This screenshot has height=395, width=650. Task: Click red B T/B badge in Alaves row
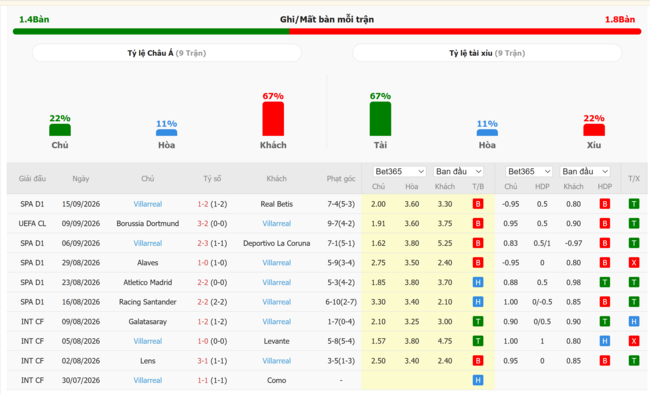point(478,263)
